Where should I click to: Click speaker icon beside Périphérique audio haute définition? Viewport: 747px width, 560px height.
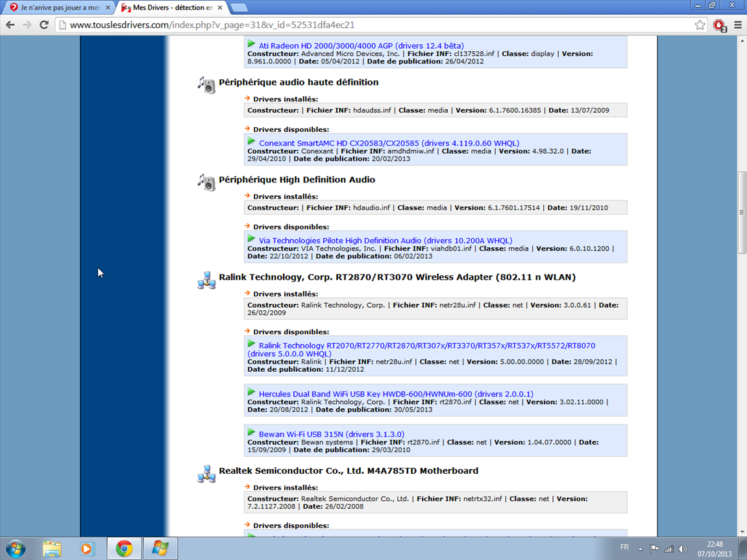(x=206, y=84)
